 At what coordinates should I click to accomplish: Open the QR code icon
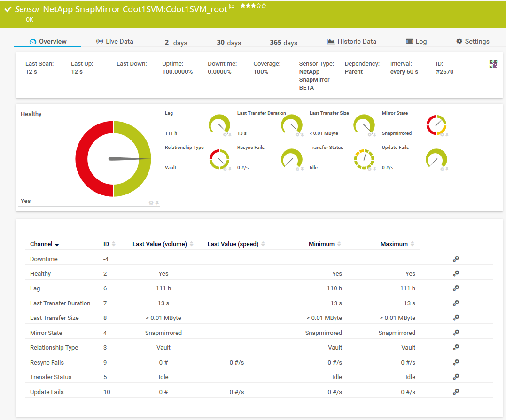[493, 64]
